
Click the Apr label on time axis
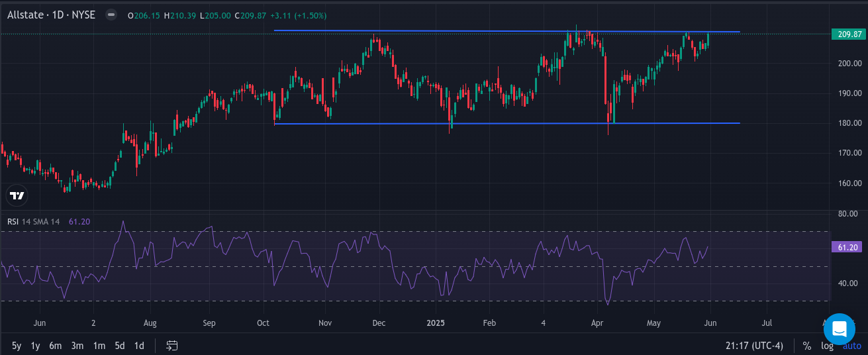pyautogui.click(x=597, y=323)
